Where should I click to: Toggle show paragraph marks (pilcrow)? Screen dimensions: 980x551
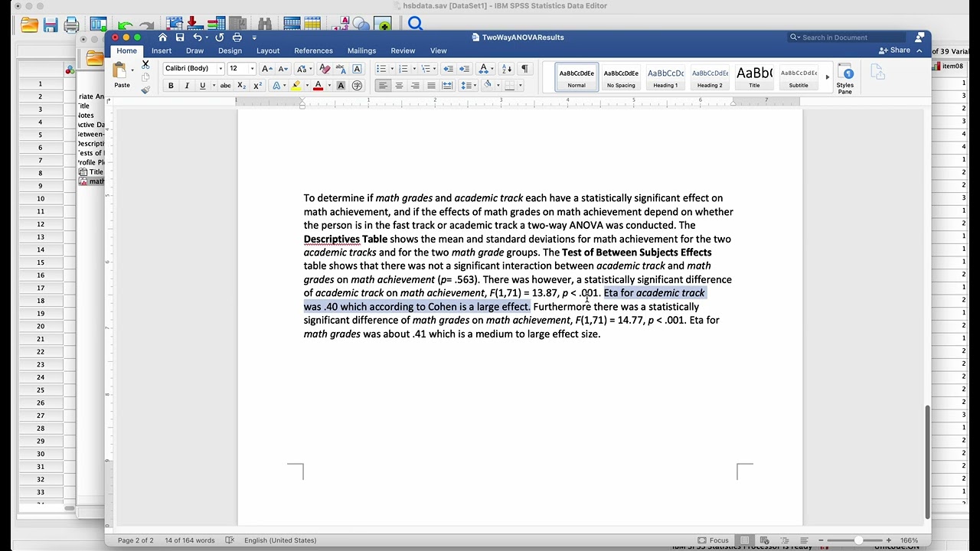pyautogui.click(x=524, y=69)
